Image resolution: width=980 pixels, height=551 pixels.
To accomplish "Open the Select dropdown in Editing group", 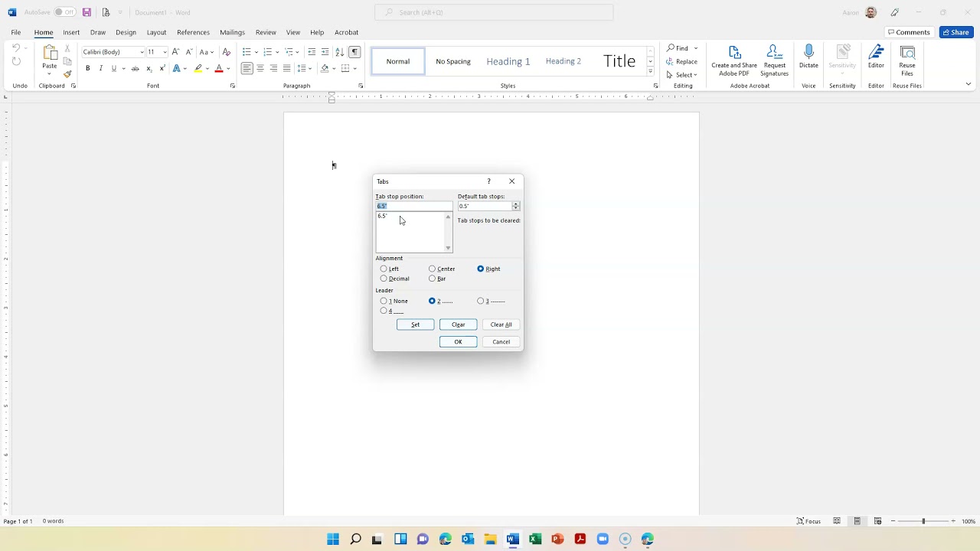I will click(681, 75).
